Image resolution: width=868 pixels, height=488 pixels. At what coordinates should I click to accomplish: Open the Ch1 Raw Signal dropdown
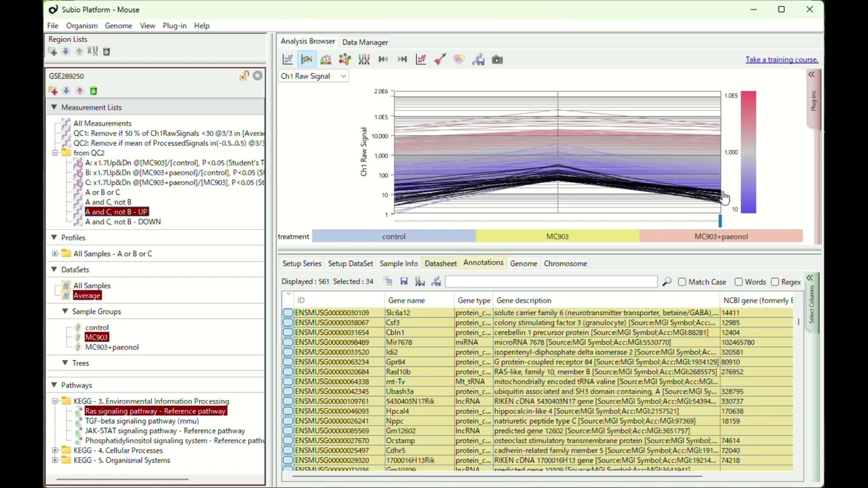(314, 76)
